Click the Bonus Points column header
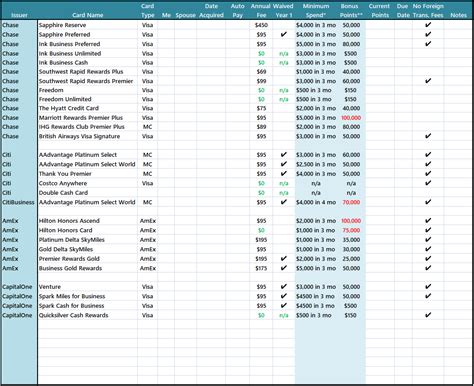474x386 pixels. coord(351,11)
